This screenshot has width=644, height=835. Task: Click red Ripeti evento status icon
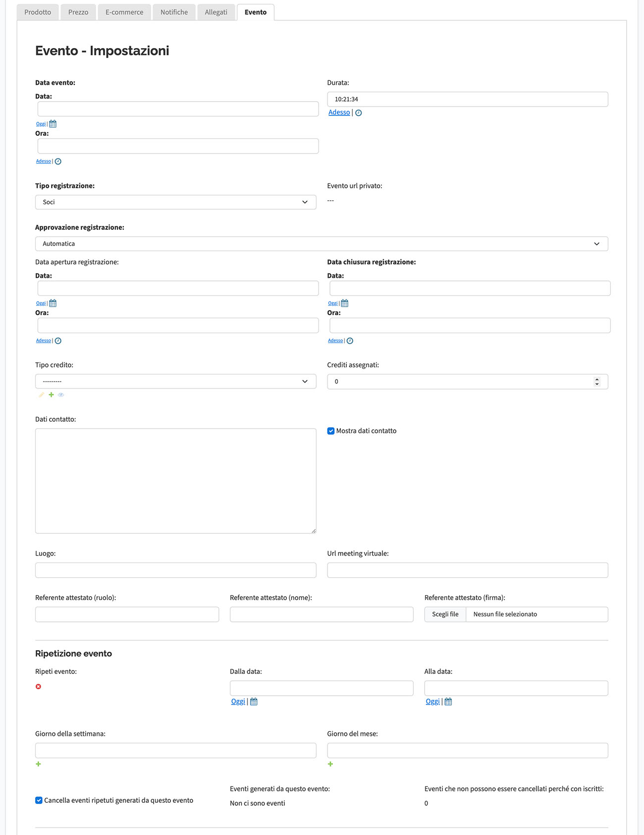(38, 687)
